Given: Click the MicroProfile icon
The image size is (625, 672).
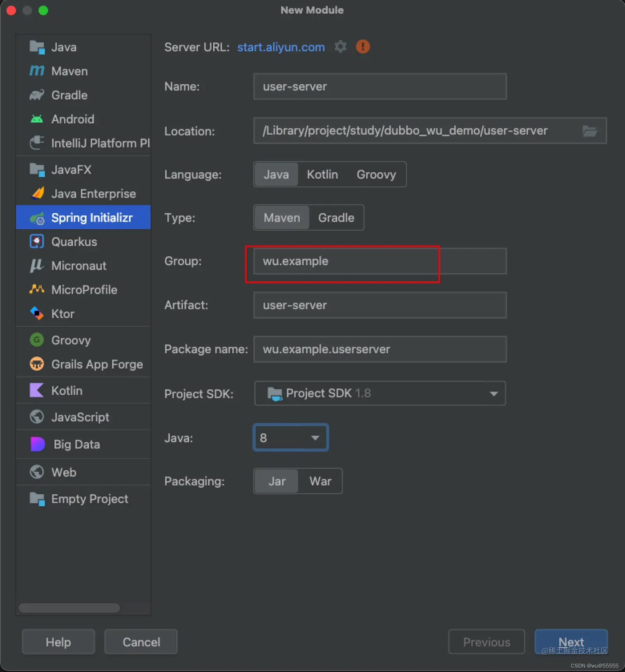Looking at the screenshot, I should [x=37, y=289].
